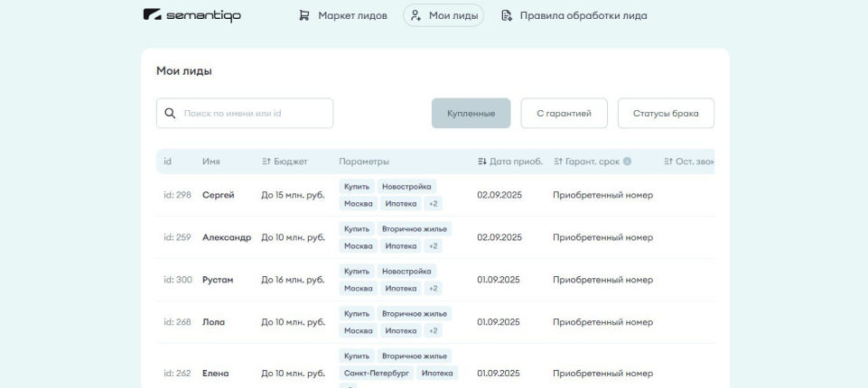Viewport: 868px width, 388px height.
Task: Click the name Сергей
Action: [218, 195]
